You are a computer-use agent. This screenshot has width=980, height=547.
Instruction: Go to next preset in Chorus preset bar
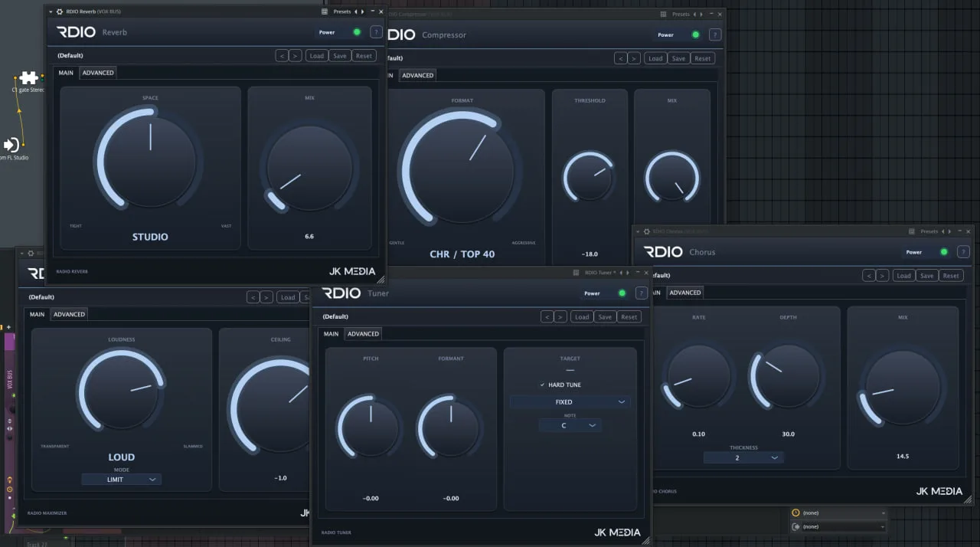point(883,275)
